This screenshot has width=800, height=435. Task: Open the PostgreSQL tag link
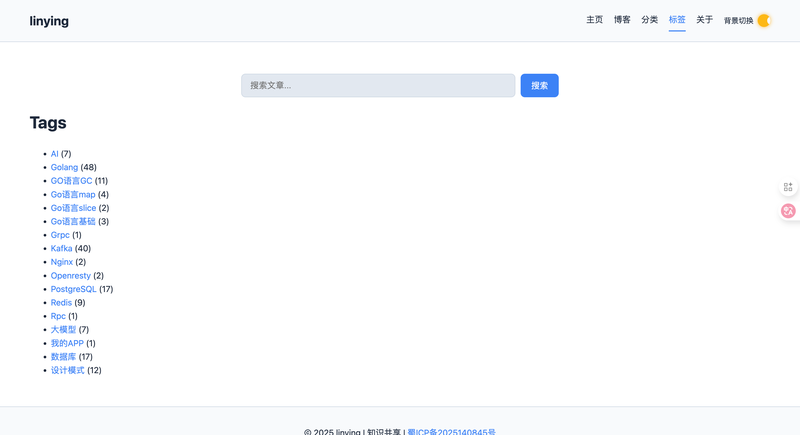tap(73, 289)
